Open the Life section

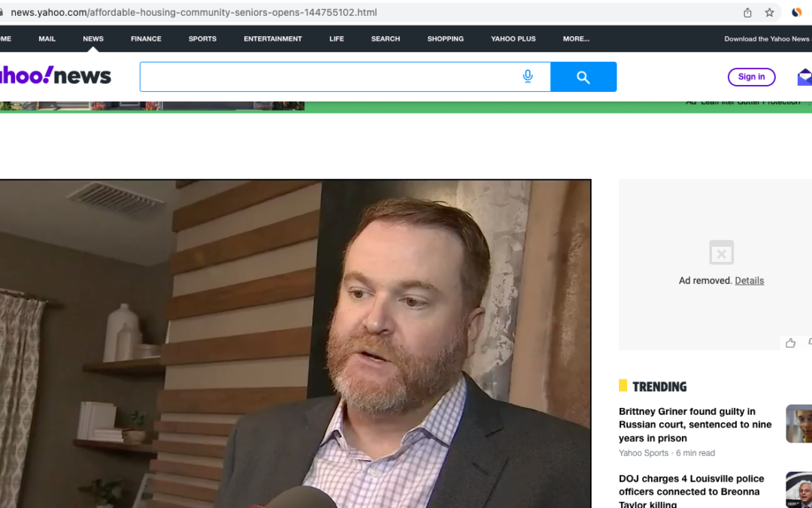[x=337, y=39]
